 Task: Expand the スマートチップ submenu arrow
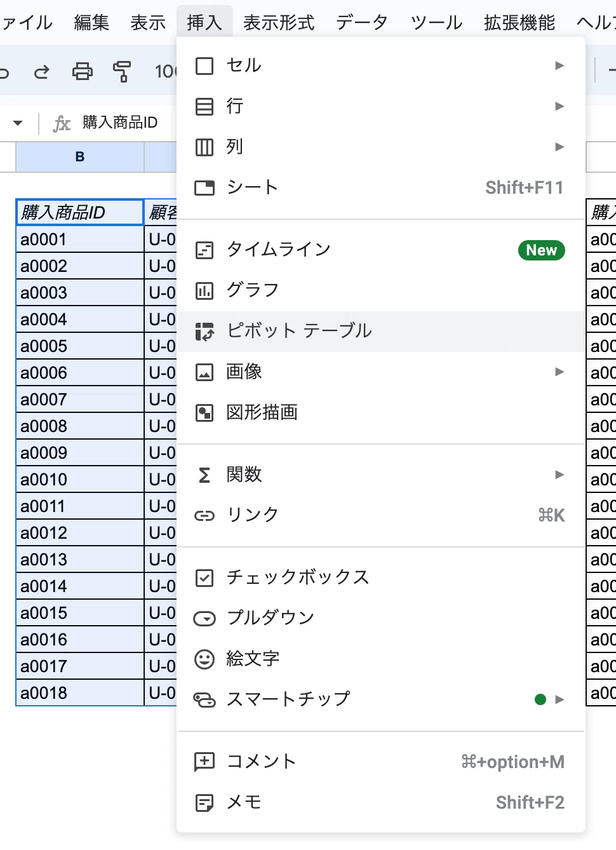(x=559, y=699)
